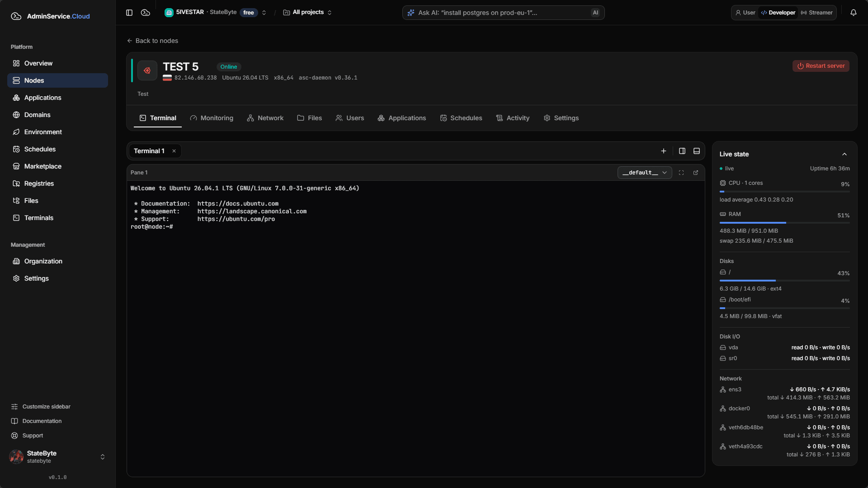868x488 pixels.
Task: Click the AI badge in the Ask AI bar
Action: pos(595,13)
